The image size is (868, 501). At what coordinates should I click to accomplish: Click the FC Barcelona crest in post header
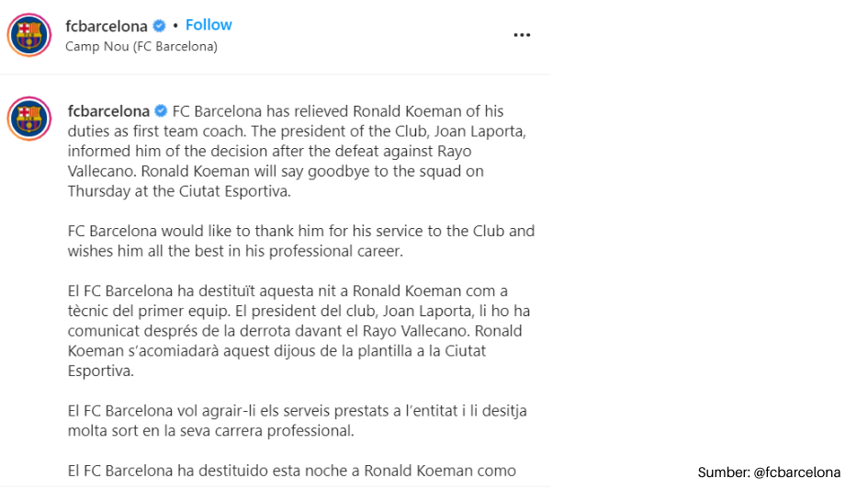[x=29, y=35]
